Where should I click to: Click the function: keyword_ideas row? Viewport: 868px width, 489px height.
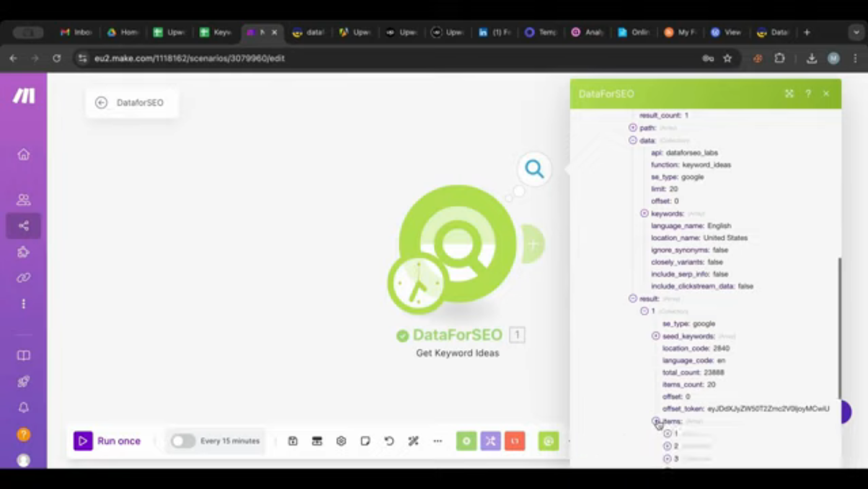[x=691, y=164]
